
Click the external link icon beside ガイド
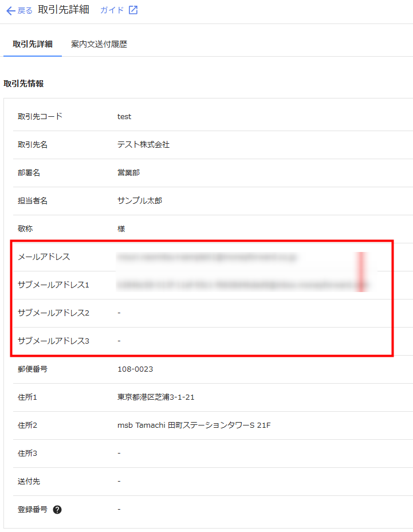pyautogui.click(x=133, y=10)
